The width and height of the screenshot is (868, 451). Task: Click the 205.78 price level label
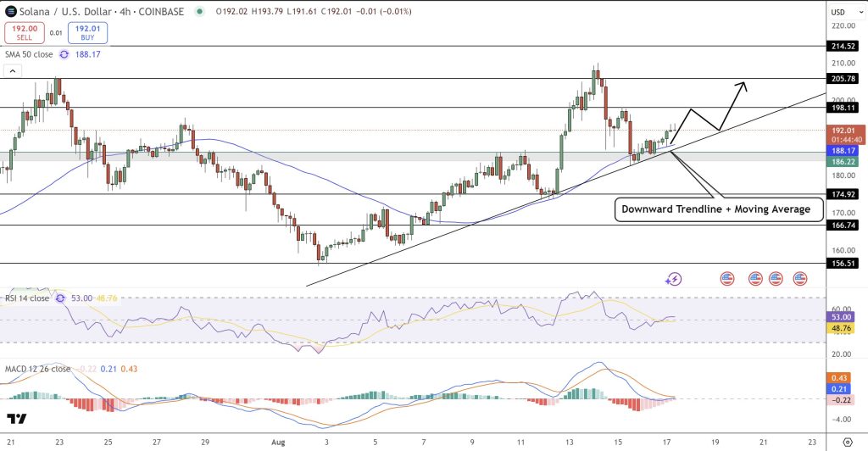[x=843, y=79]
